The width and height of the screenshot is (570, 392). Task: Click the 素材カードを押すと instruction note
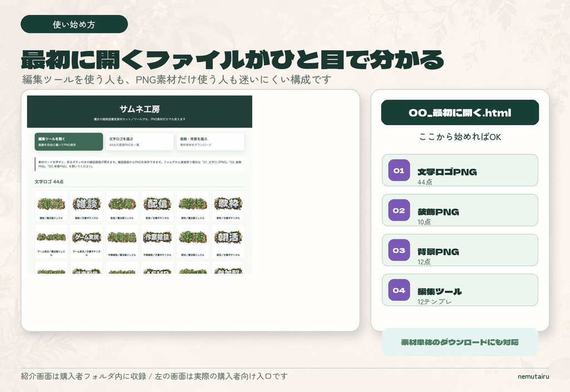click(140, 164)
